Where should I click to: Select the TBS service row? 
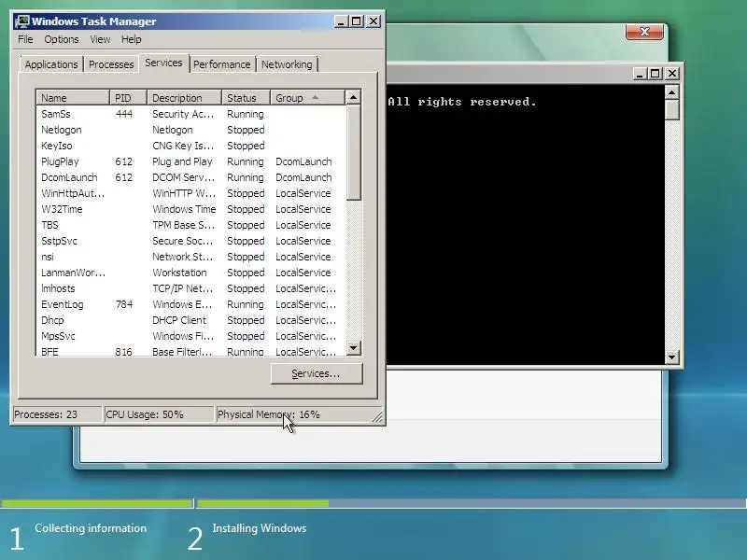pyautogui.click(x=190, y=225)
